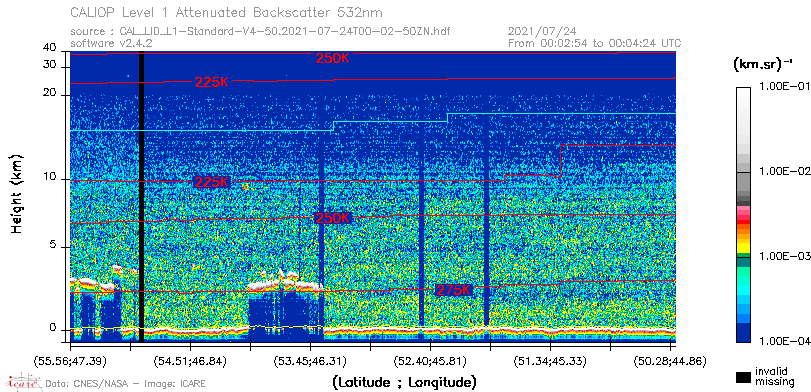Click the (53.45;46.31) axis tick label
This screenshot has width=811, height=392.
[310, 360]
